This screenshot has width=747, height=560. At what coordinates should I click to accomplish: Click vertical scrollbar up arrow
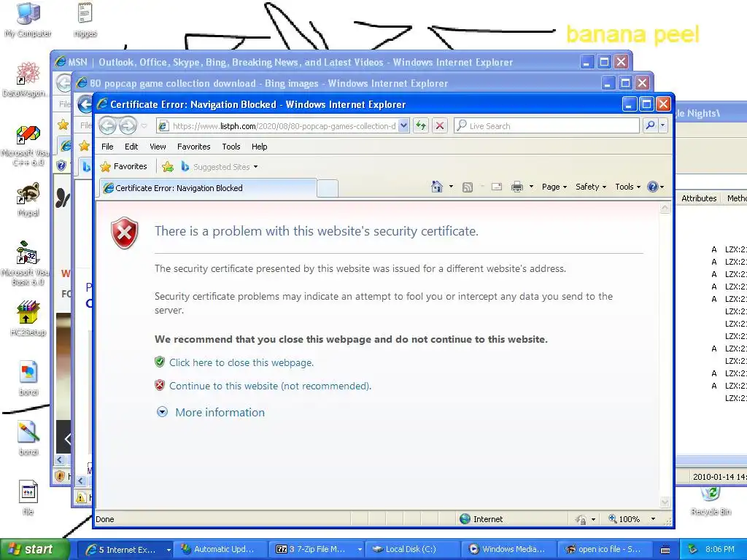[x=665, y=208]
